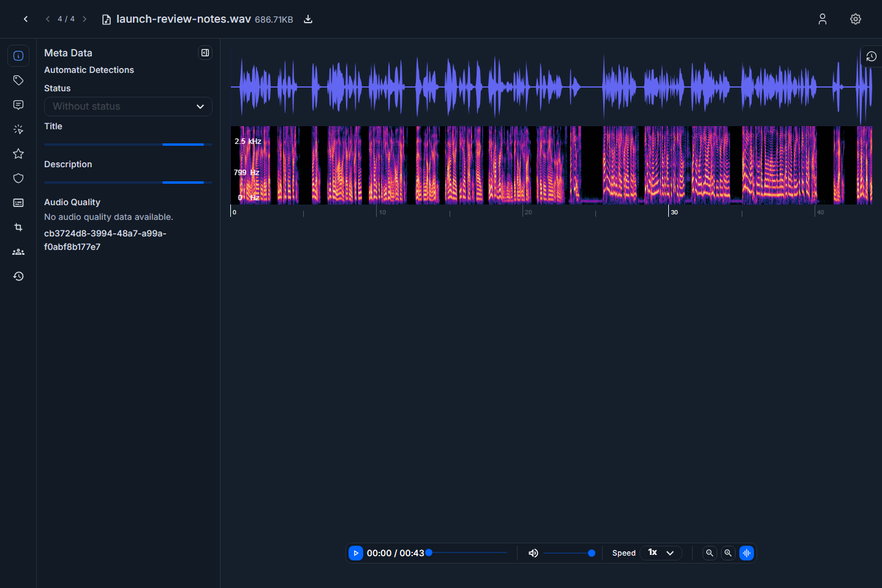Viewport: 882px width, 588px height.
Task: Click the ID text cb3724d8-3994-48a7-a99a
Action: pos(105,240)
